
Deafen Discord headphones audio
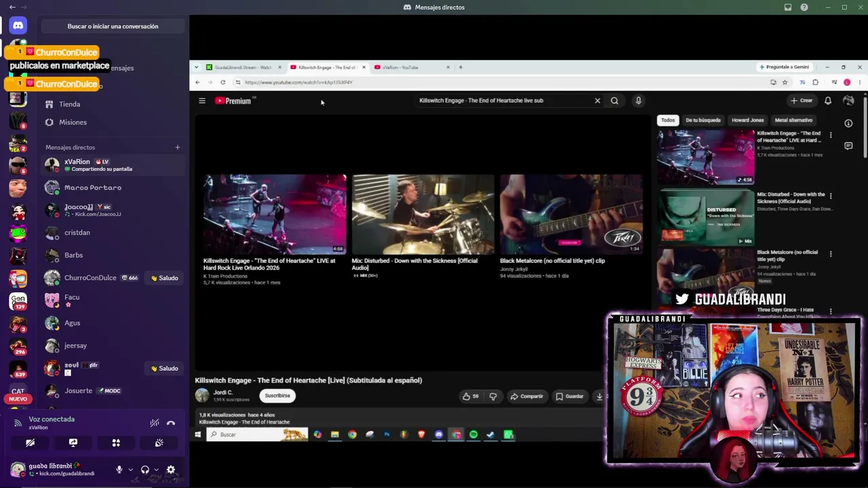coord(145,470)
